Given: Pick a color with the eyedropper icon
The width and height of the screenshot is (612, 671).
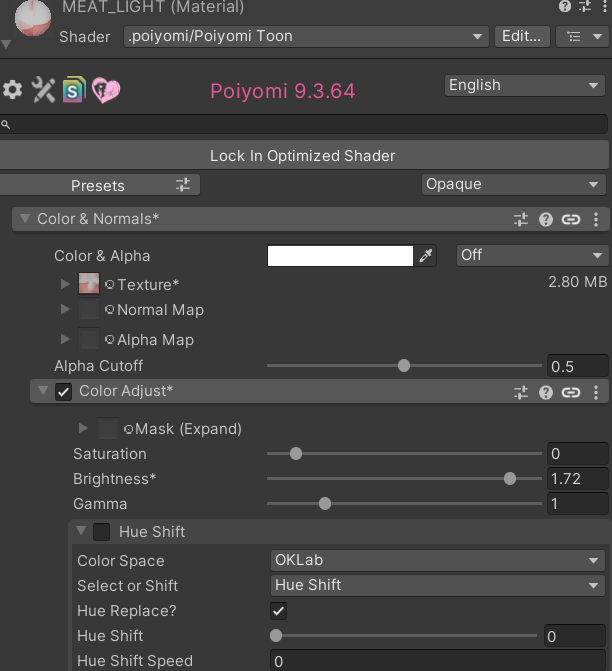Looking at the screenshot, I should point(425,256).
